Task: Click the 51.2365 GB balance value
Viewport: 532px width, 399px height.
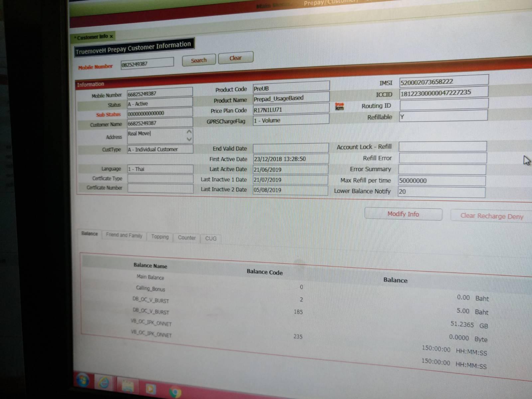Action: coord(469,325)
